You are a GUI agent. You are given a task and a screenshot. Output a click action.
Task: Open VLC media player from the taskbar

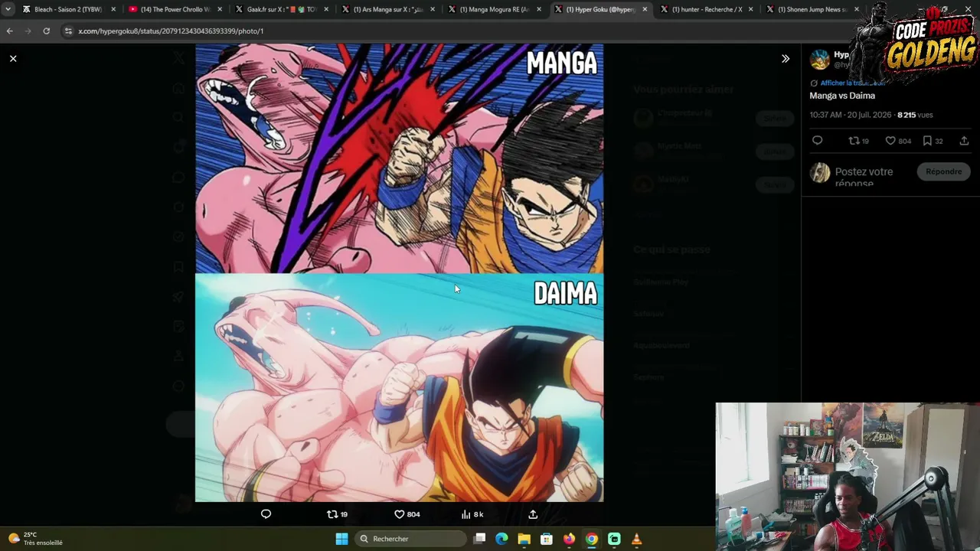tap(636, 539)
